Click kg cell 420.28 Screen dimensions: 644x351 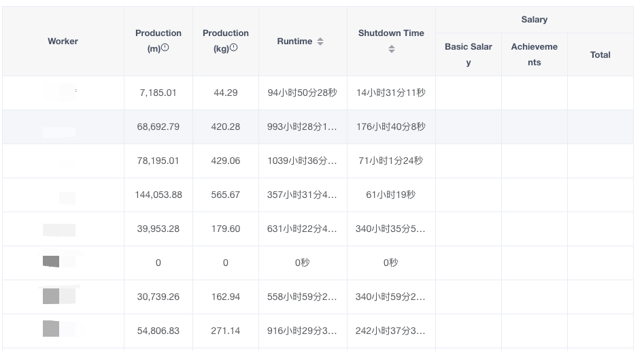pos(226,127)
